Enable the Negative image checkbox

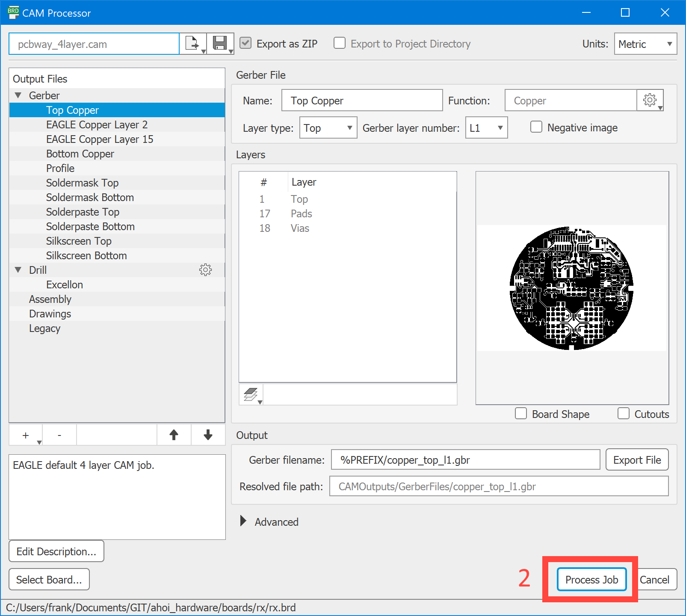(x=536, y=127)
